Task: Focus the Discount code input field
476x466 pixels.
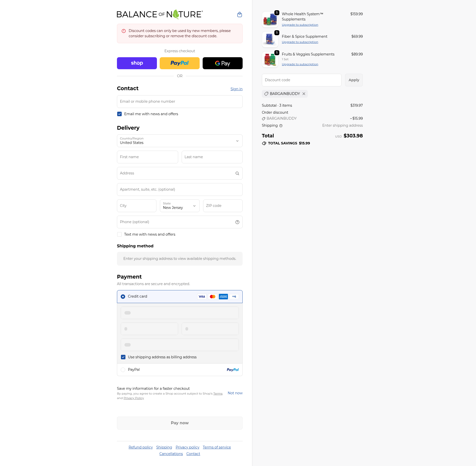Action: tap(302, 80)
